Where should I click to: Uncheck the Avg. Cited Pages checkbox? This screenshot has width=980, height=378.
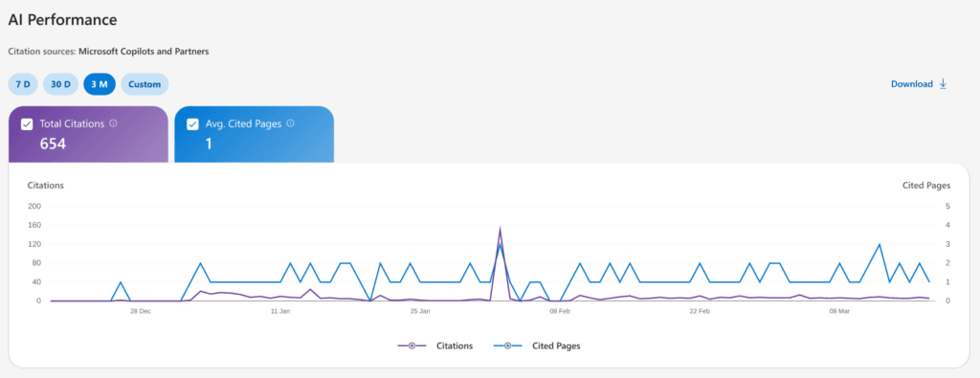coord(192,124)
